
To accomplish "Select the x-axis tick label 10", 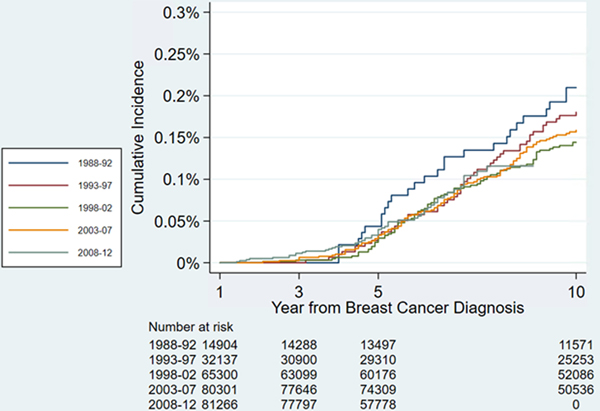I will coord(576,287).
